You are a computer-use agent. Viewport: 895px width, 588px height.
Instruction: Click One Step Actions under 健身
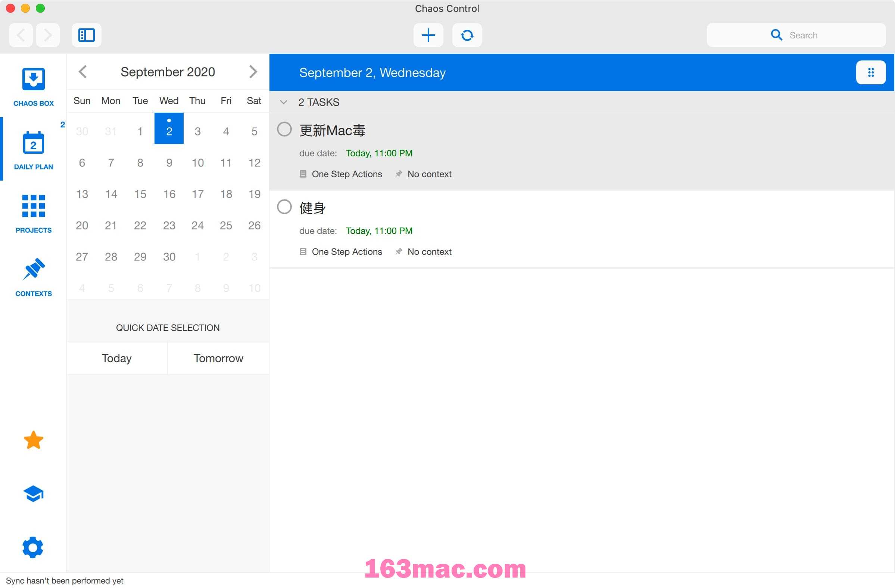(x=347, y=251)
